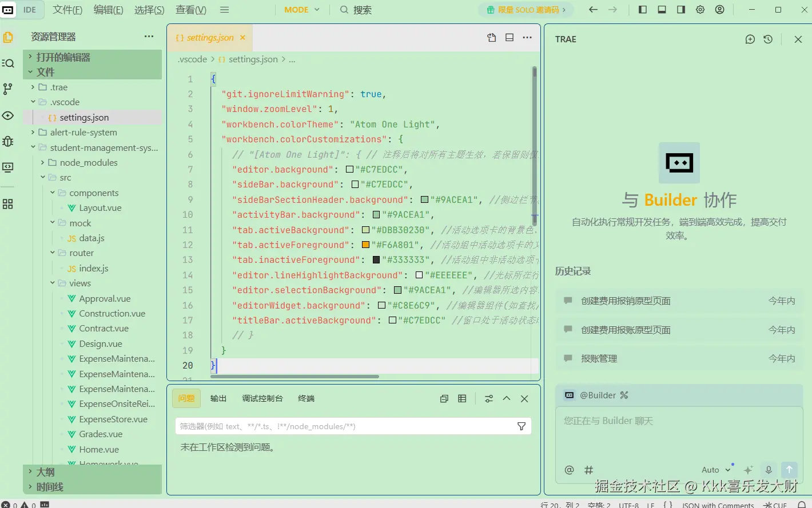Image resolution: width=812 pixels, height=508 pixels.
Task: Click the 限量 SOLO 邀请码 button
Action: point(526,10)
